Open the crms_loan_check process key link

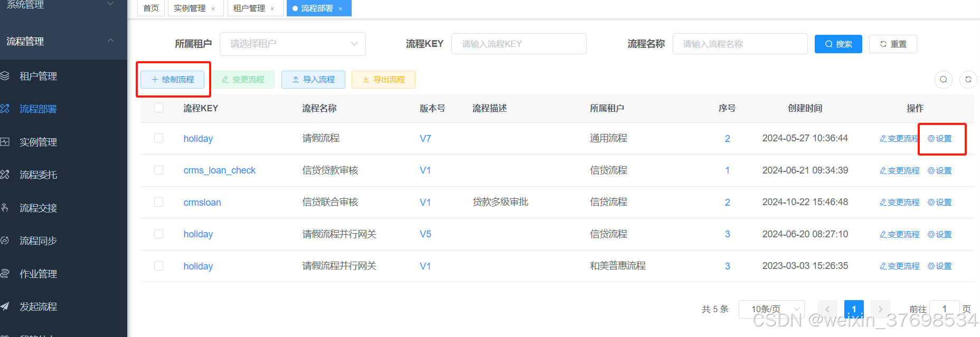pyautogui.click(x=219, y=170)
